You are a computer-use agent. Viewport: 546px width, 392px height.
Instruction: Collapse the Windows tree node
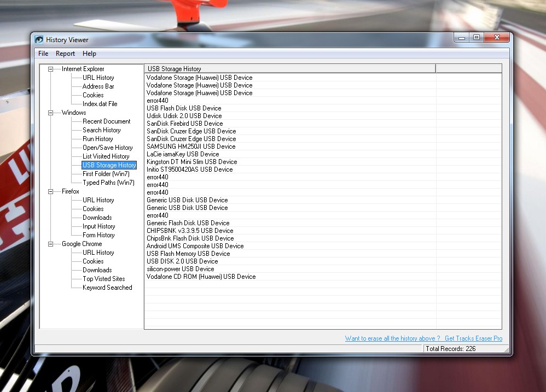point(50,113)
